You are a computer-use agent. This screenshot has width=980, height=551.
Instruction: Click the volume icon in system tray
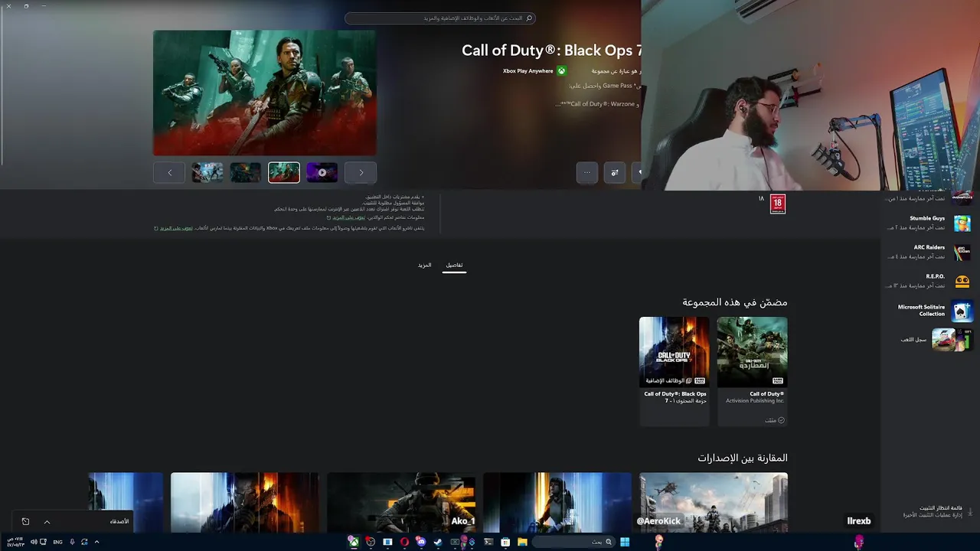[34, 542]
